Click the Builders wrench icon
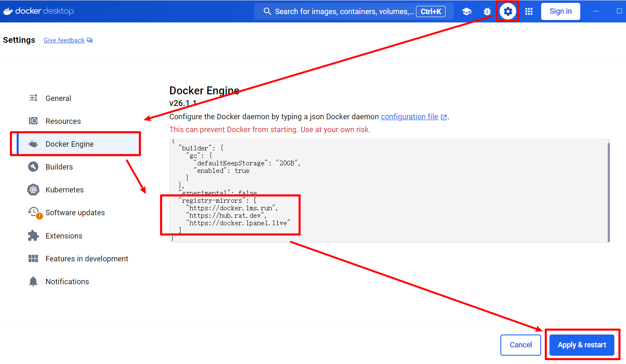 pos(33,167)
